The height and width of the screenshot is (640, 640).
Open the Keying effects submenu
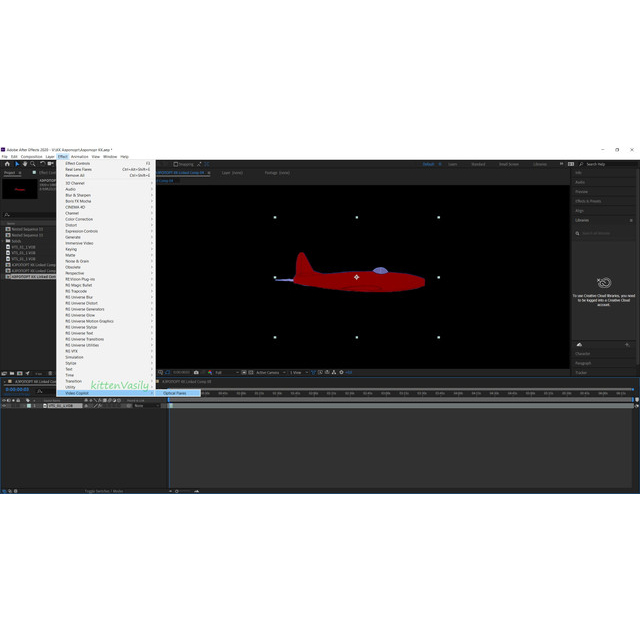108,249
